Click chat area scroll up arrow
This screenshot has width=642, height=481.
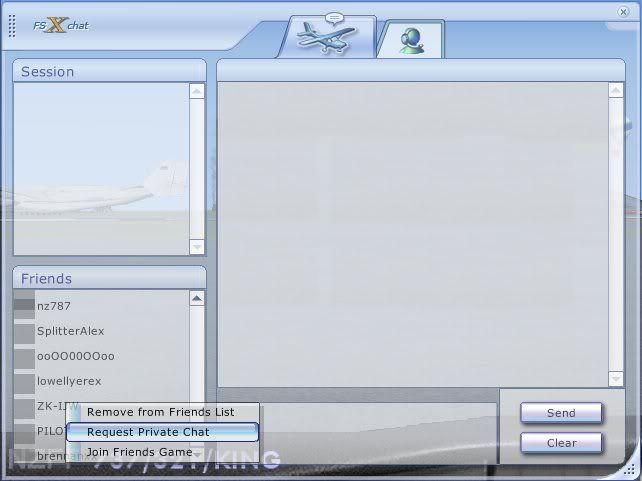[x=616, y=90]
